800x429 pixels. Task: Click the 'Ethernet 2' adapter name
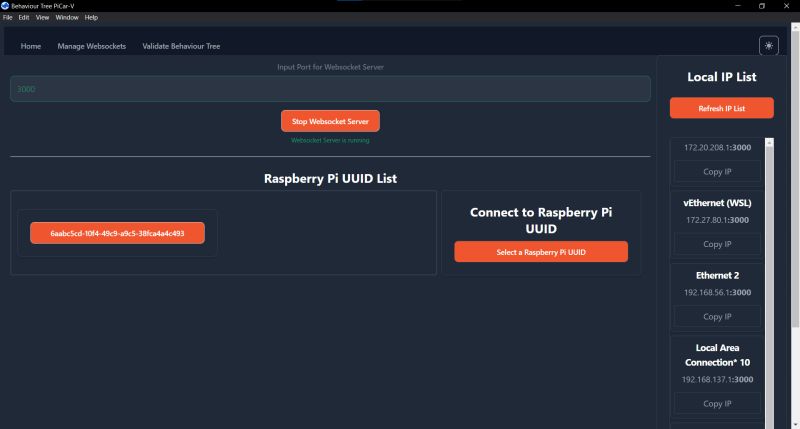click(x=717, y=275)
